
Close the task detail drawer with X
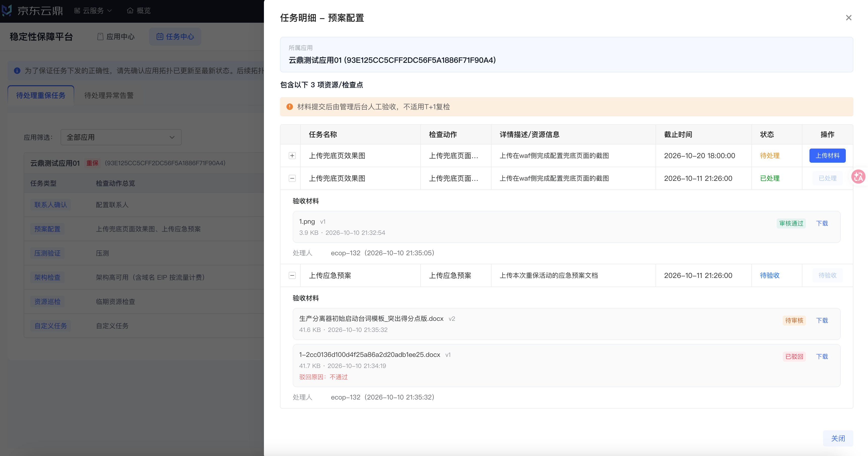[849, 18]
